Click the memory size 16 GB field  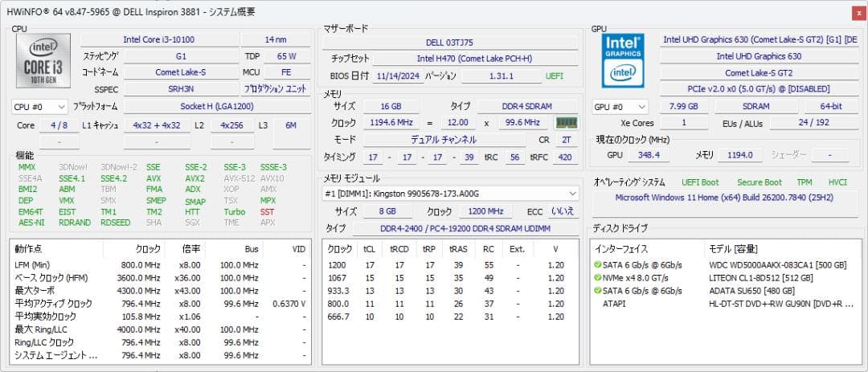[391, 106]
